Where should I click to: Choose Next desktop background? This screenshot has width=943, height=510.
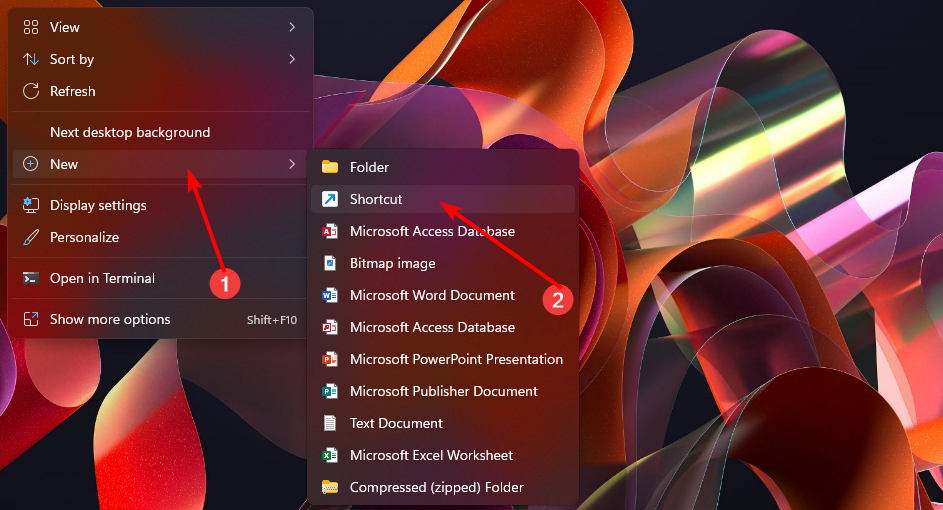(161, 132)
